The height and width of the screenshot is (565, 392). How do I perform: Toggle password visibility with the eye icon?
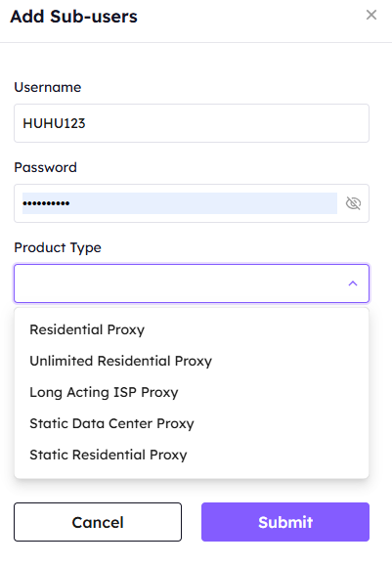(353, 203)
